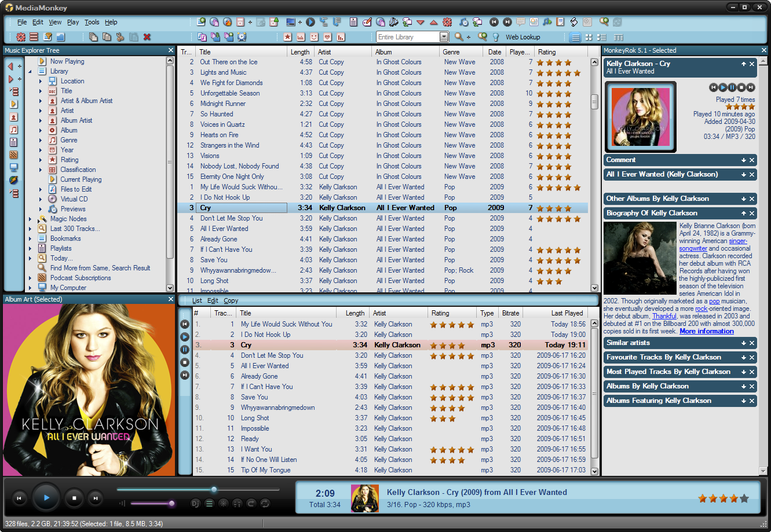Click the Web Lookup button
This screenshot has height=532, width=771.
pyautogui.click(x=523, y=37)
